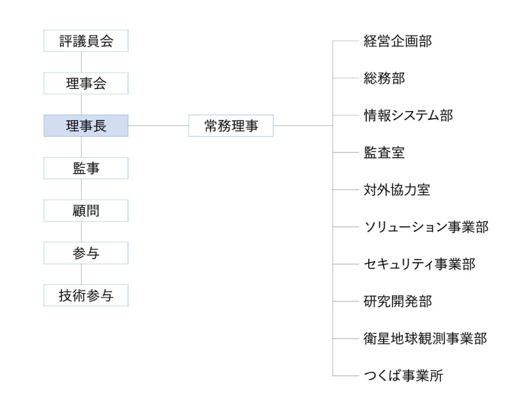Select the 技術参与 box
This screenshot has height=399, width=532.
pos(86,295)
